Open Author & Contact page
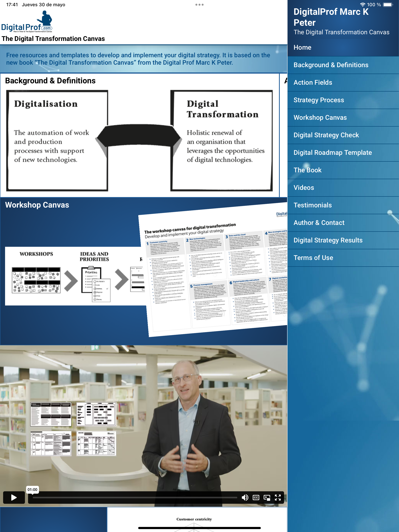 click(343, 223)
